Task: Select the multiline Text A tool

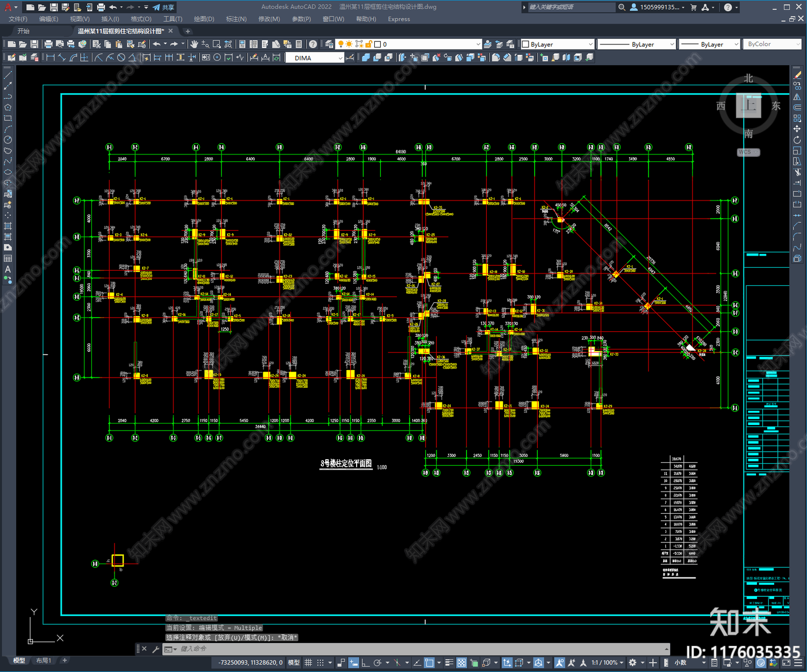Action: coord(8,269)
